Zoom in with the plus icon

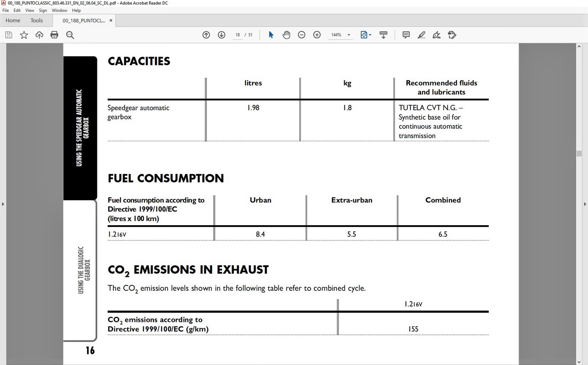coord(317,35)
